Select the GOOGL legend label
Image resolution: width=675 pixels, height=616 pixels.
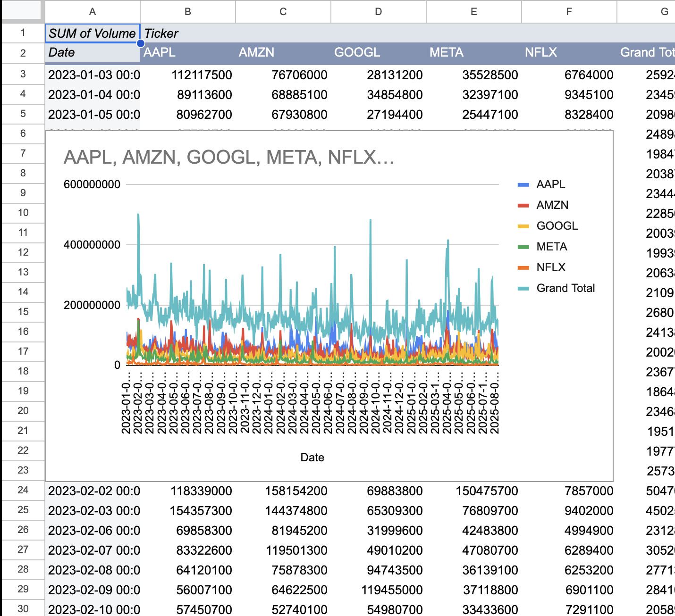(557, 226)
